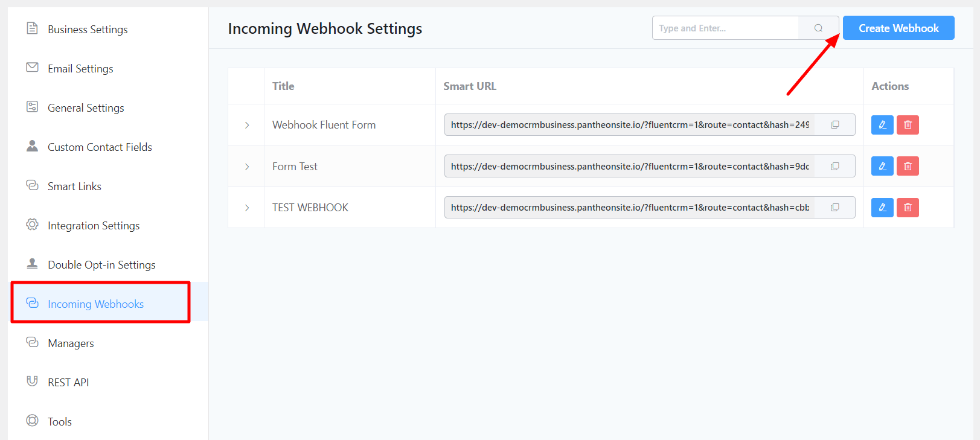
Task: Delete the Form Test webhook
Action: point(908,166)
